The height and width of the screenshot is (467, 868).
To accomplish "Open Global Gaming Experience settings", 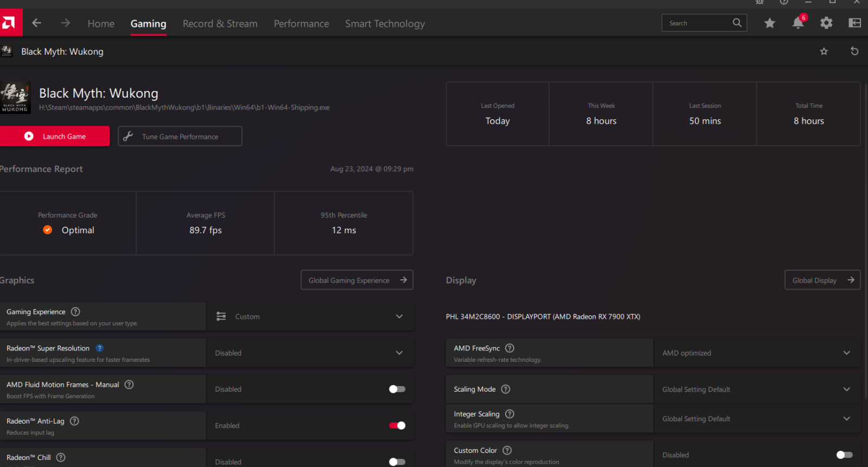I will coord(357,280).
